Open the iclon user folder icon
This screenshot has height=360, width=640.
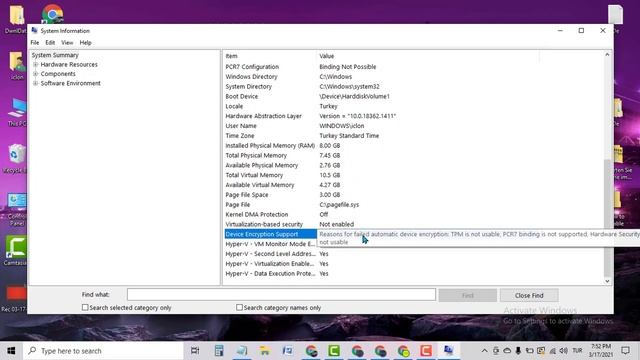pos(16,65)
